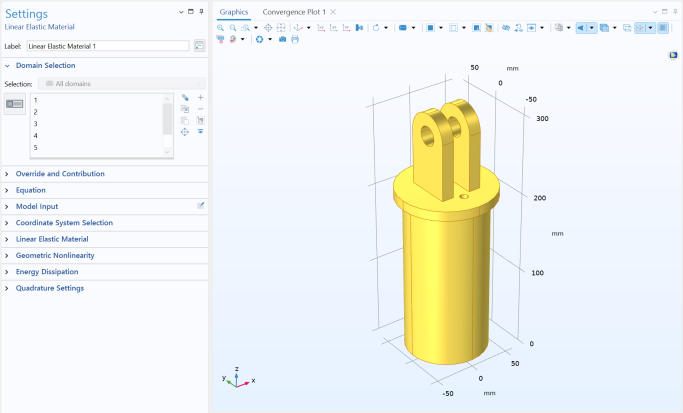The width and height of the screenshot is (683, 413).
Task: Collapse the Domain Selection section
Action: pyautogui.click(x=45, y=65)
